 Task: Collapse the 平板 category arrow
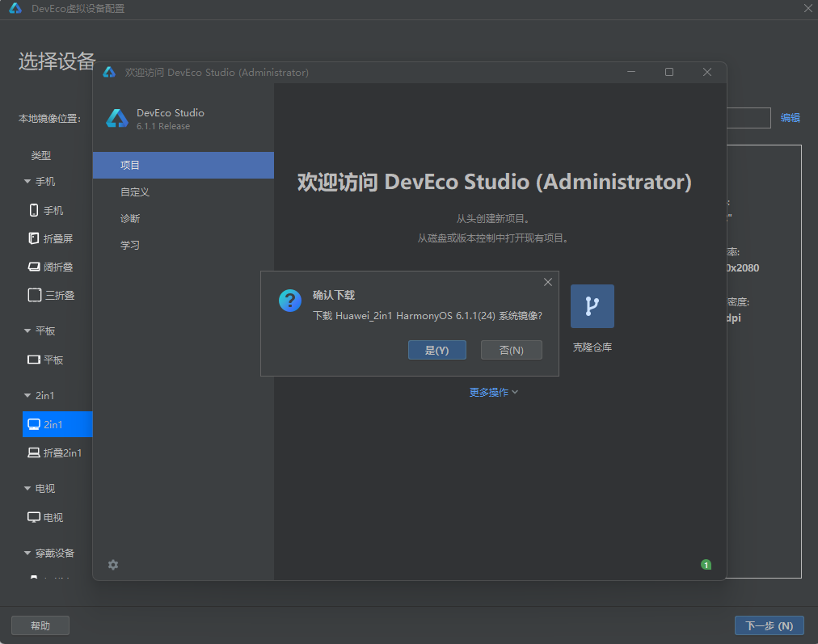(x=27, y=330)
